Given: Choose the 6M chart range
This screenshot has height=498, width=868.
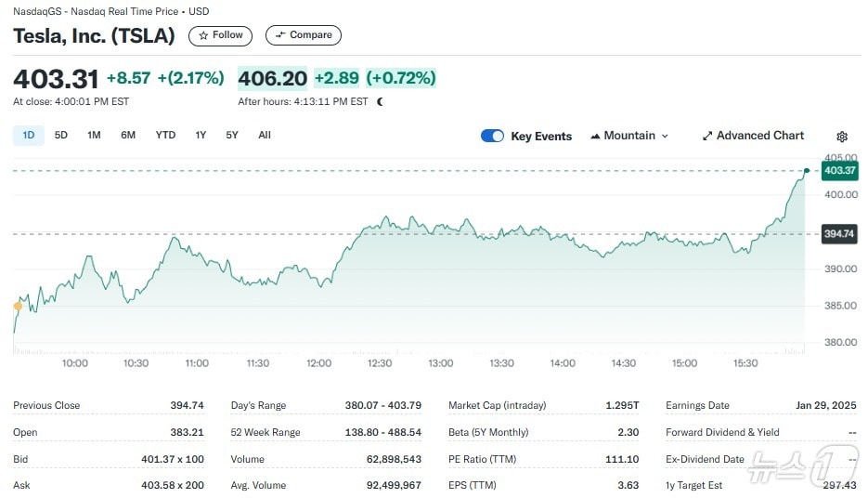Looking at the screenshot, I should click(128, 136).
